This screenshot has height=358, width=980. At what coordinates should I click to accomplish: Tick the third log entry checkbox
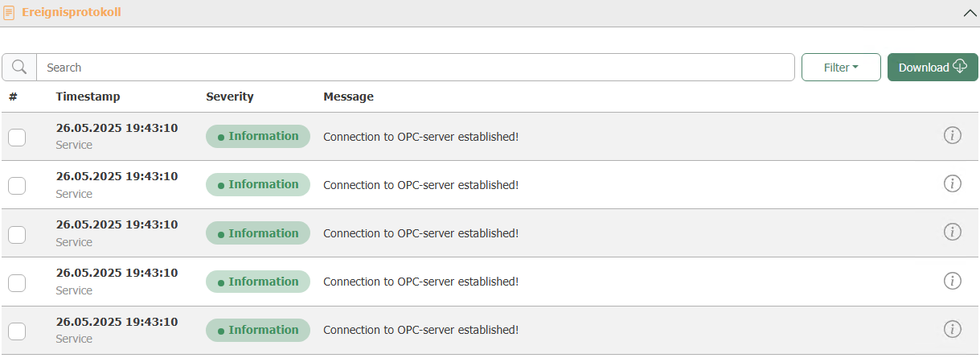tap(17, 234)
